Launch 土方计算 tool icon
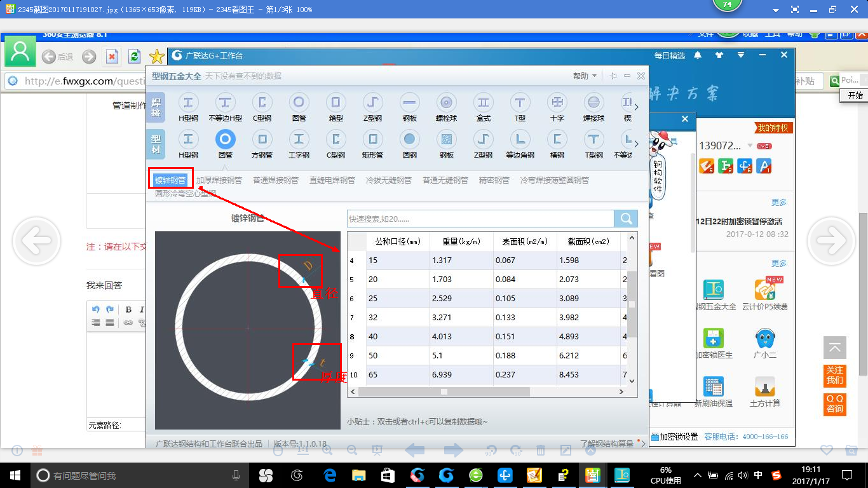The width and height of the screenshot is (868, 488). [764, 387]
